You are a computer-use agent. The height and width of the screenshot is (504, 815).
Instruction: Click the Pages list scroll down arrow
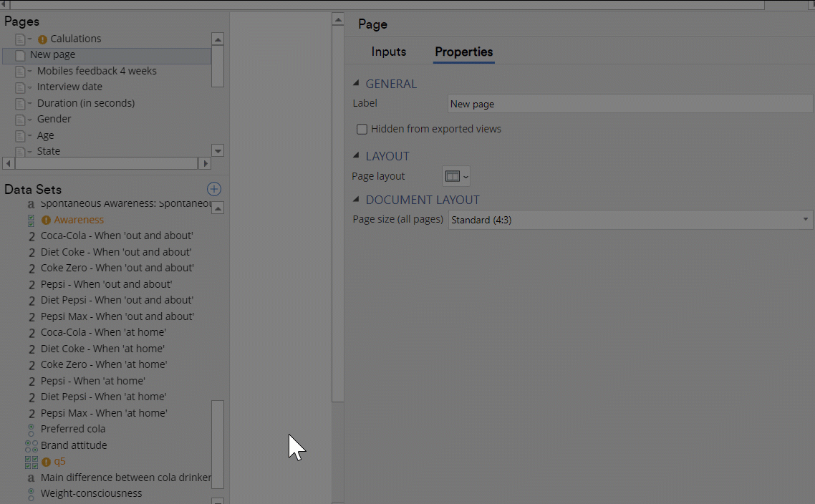pos(218,151)
